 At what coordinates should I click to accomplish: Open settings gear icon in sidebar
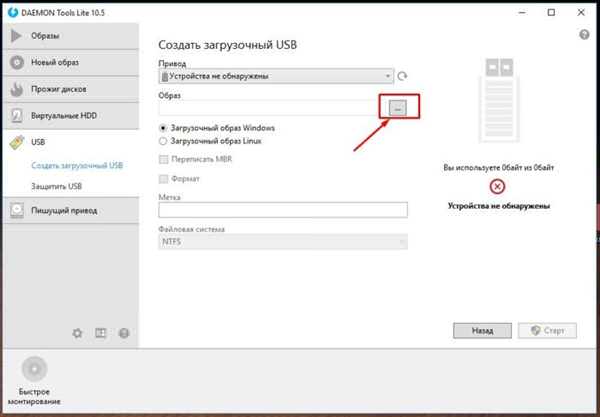coord(77,333)
